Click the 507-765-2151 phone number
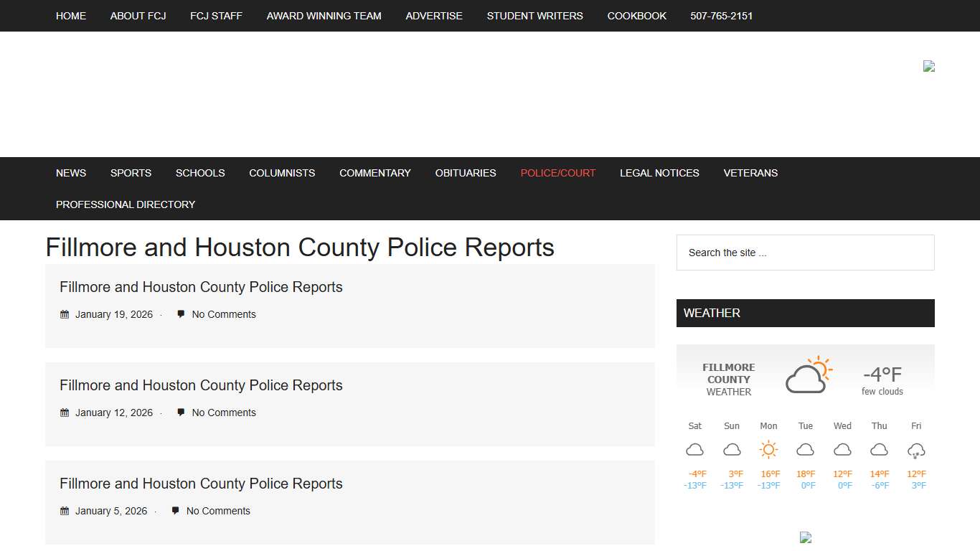 (721, 15)
